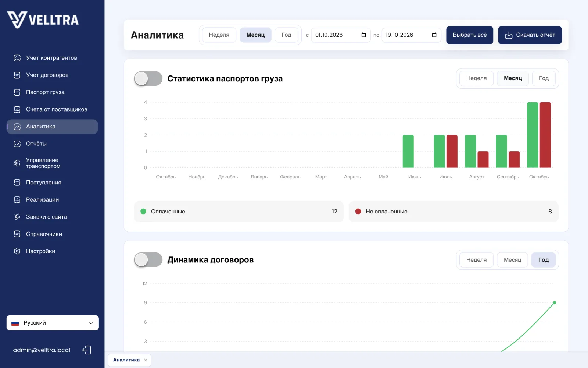
Task: Click the Паспорт груза sidebar icon
Action: coord(17,92)
